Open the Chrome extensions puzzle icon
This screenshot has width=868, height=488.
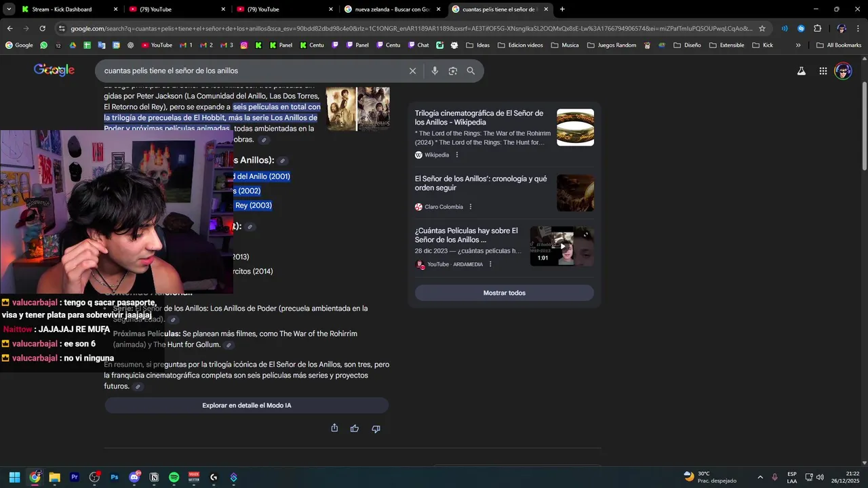click(x=817, y=28)
